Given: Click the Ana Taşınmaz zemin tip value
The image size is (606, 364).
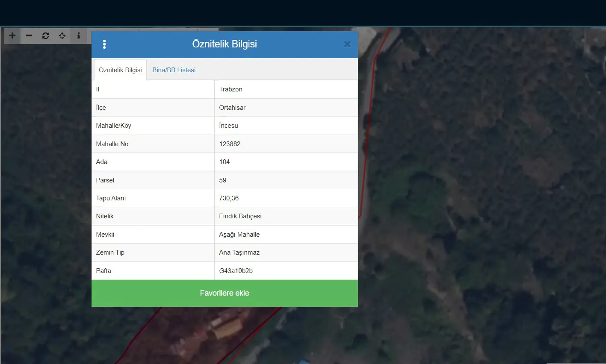Looking at the screenshot, I should (239, 252).
